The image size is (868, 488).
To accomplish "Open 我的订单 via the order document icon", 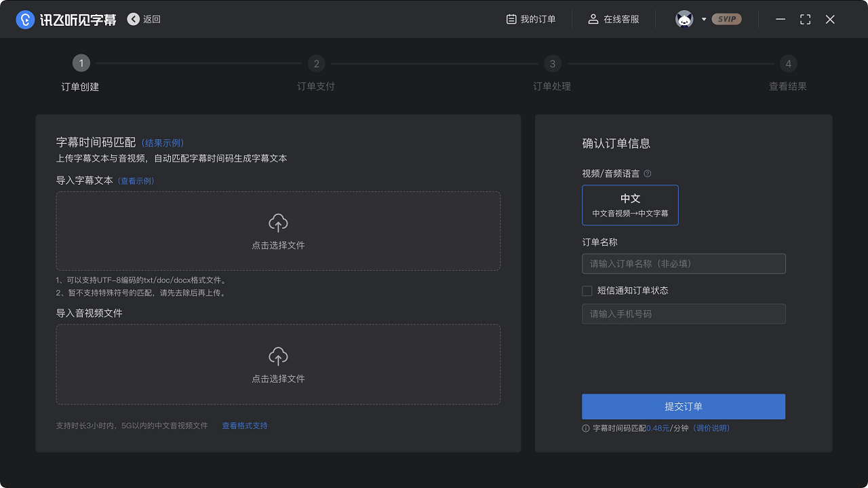I will 510,19.
